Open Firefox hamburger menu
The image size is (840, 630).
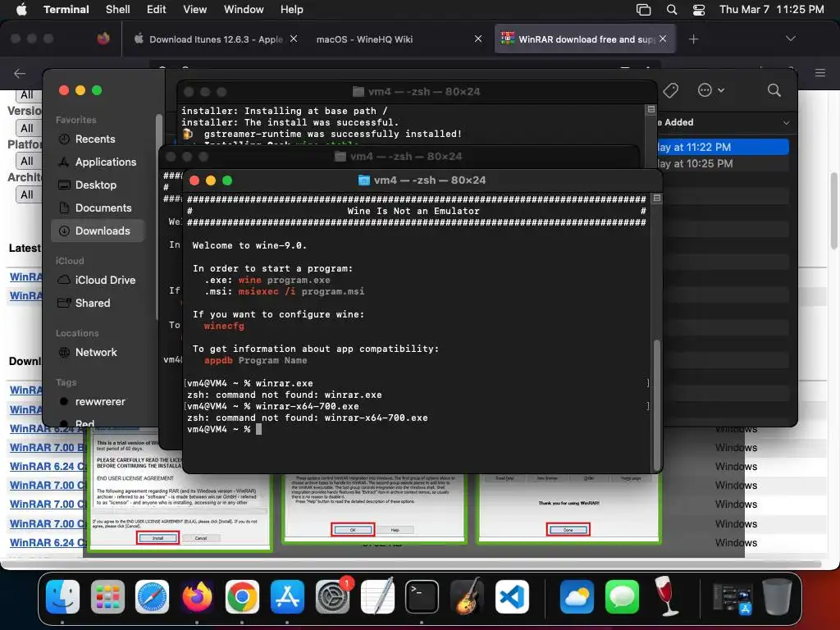point(820,73)
